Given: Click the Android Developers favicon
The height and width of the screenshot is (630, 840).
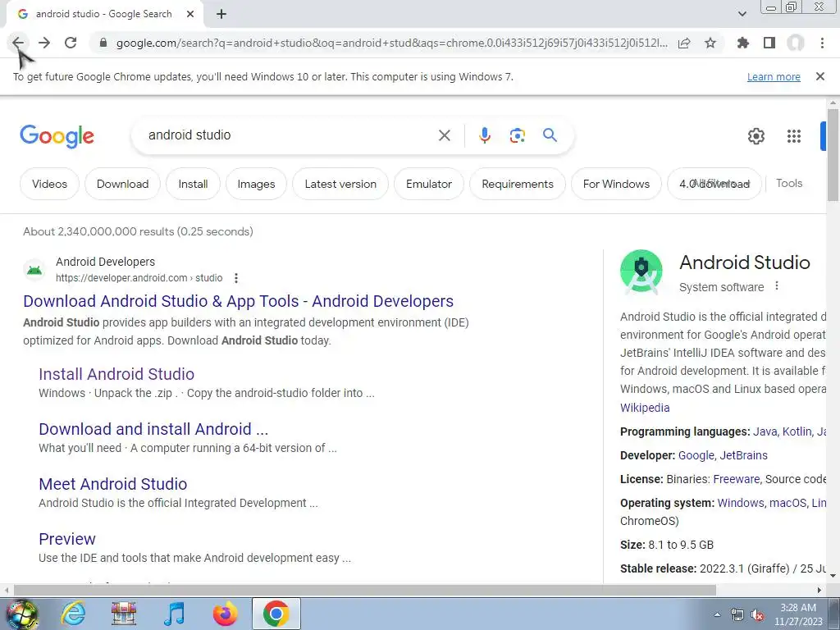Looking at the screenshot, I should (x=34, y=269).
